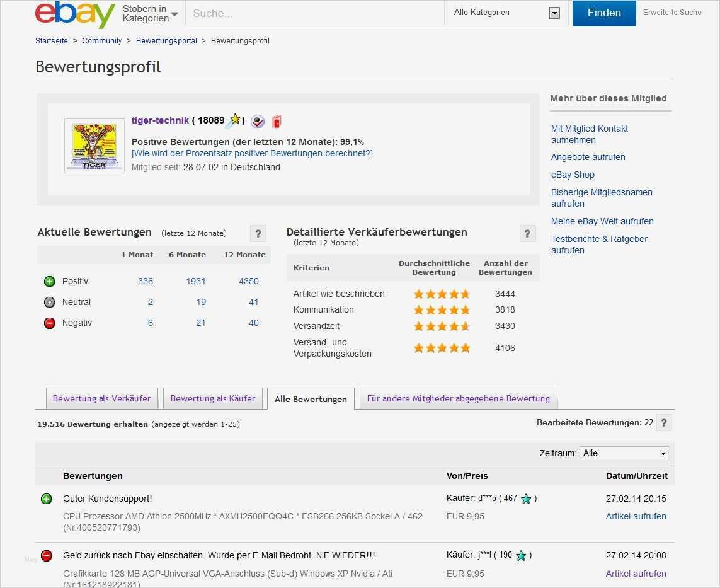Open 40 negative ratings for 12 Monate
Image resolution: width=720 pixels, height=588 pixels.
click(253, 323)
